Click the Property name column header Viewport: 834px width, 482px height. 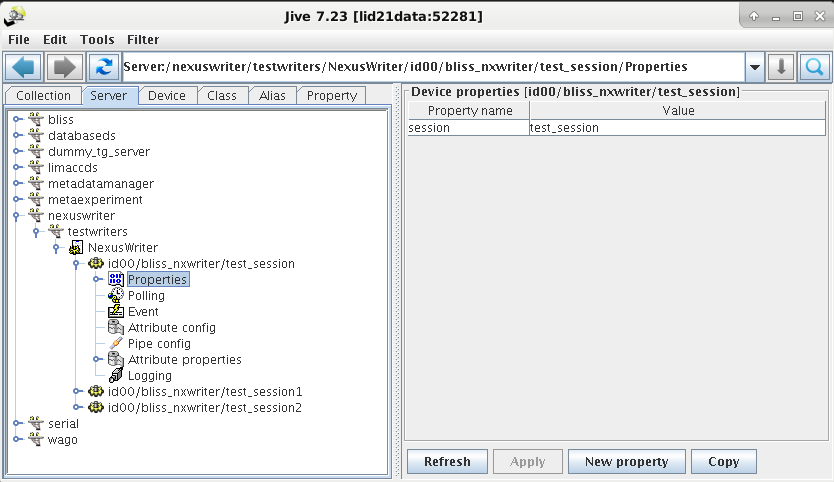coord(469,111)
